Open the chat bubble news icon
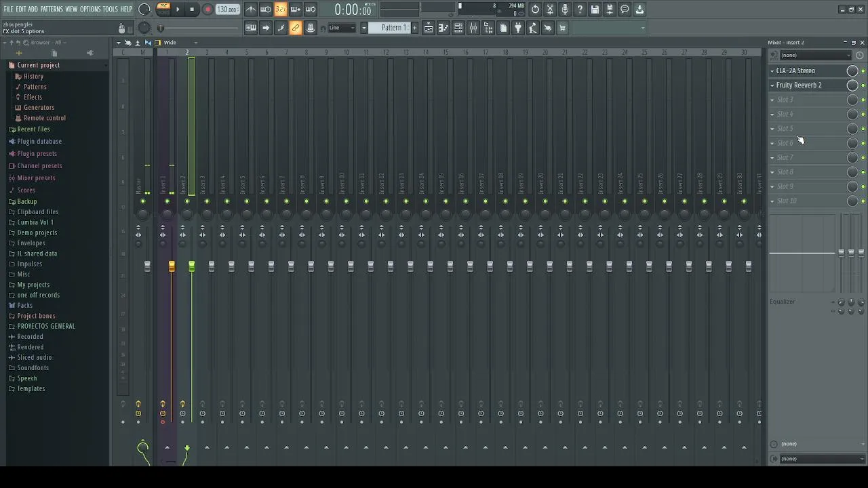Viewport: 868px width, 488px height. [625, 9]
